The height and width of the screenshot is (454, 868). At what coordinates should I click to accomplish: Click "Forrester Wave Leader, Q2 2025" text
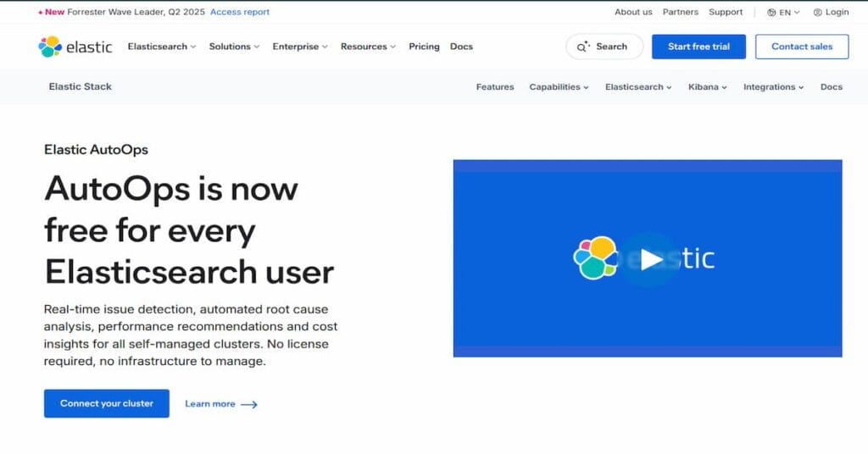[x=136, y=12]
